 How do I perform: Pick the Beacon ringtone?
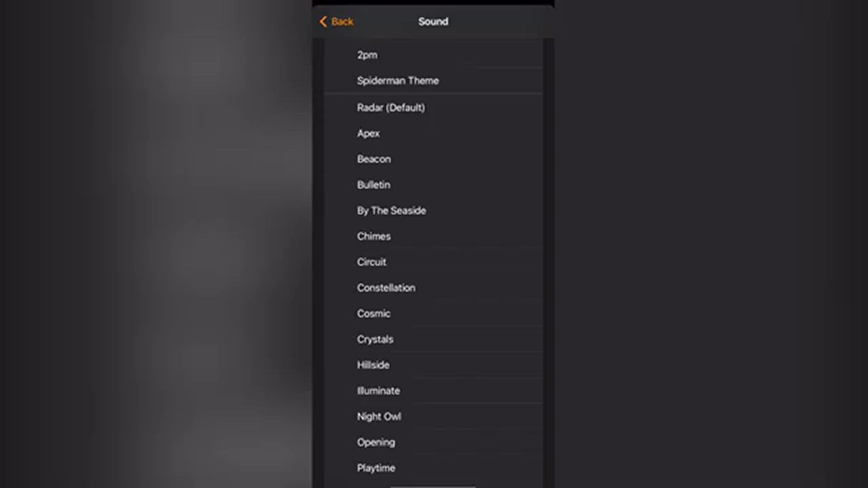[433, 159]
